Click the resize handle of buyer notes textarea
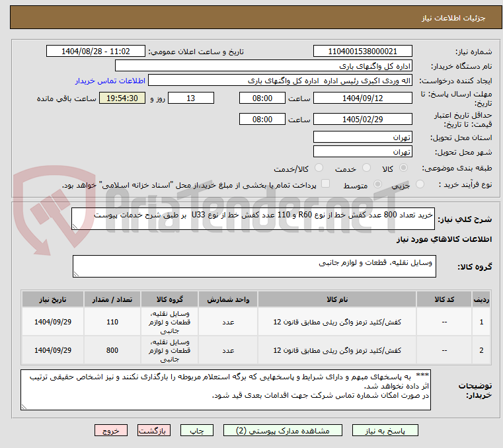The image size is (503, 448). pos(24,407)
